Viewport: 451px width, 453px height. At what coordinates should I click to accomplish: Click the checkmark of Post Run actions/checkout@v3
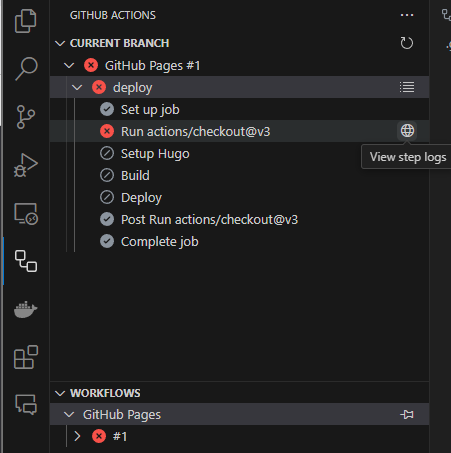(x=107, y=219)
